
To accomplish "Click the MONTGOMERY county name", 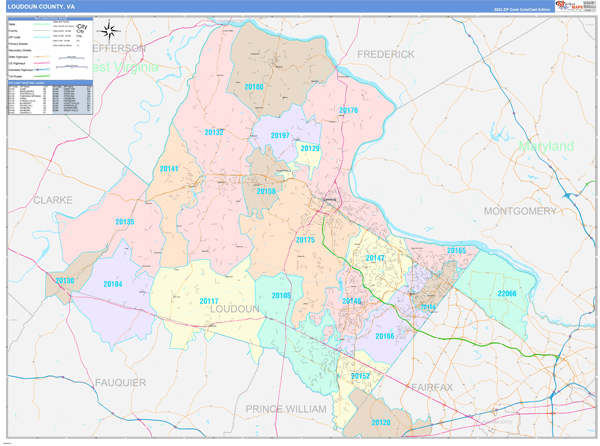I will click(x=520, y=211).
